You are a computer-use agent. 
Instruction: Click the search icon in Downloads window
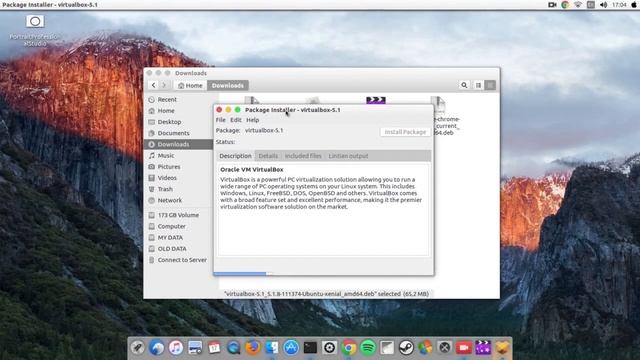464,85
